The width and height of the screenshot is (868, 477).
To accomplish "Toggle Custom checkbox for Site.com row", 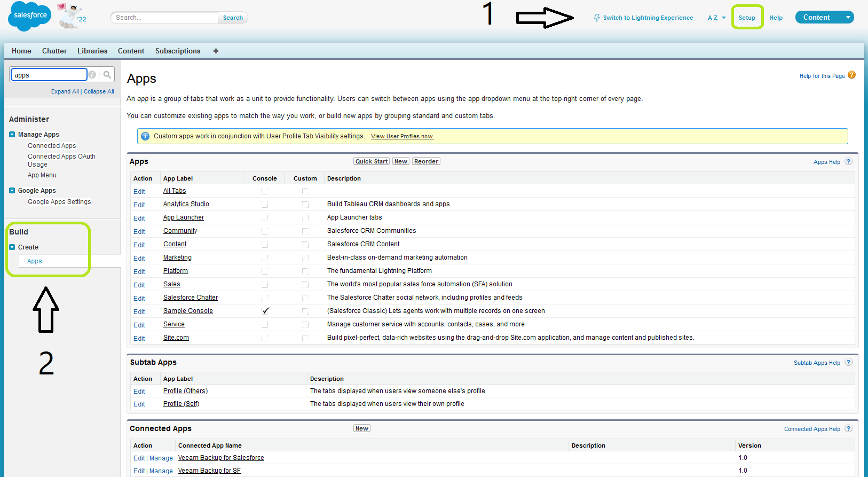I will point(305,338).
